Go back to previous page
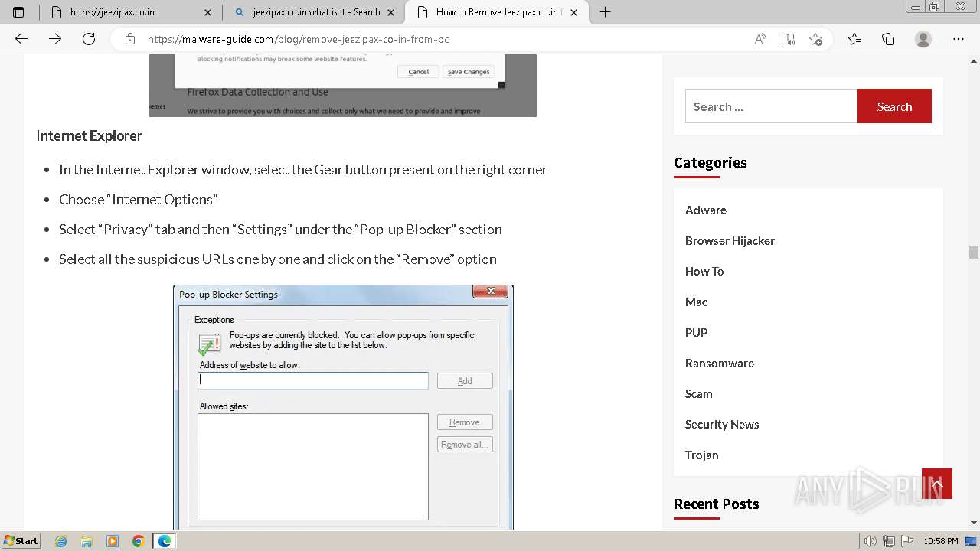The width and height of the screenshot is (980, 551). coord(21,39)
